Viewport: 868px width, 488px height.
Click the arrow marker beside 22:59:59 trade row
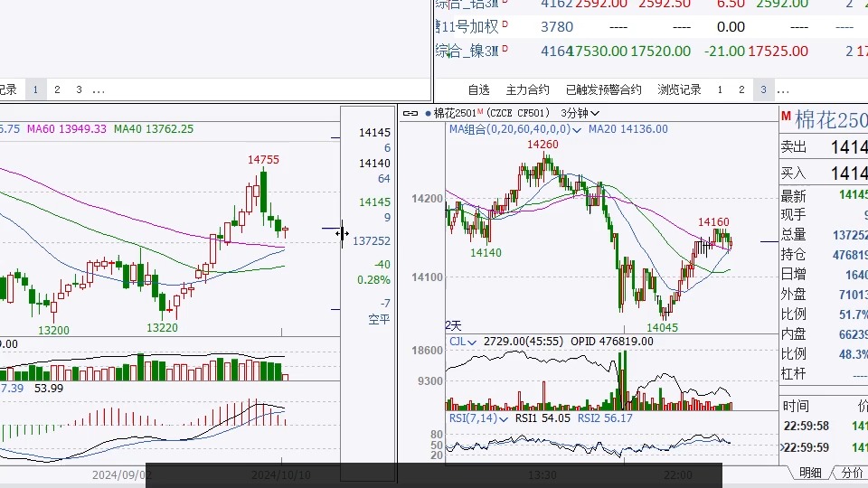[783, 447]
